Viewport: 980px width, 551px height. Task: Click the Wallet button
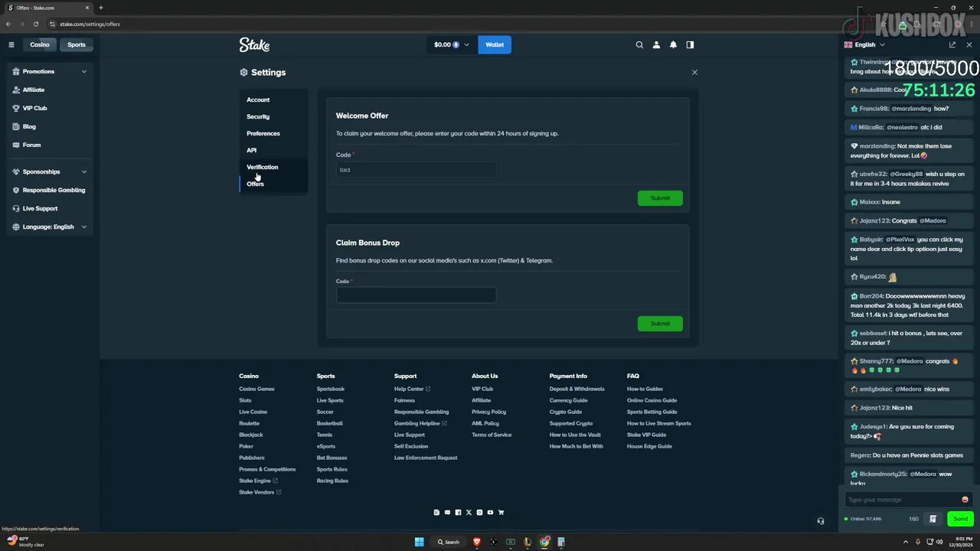point(495,45)
